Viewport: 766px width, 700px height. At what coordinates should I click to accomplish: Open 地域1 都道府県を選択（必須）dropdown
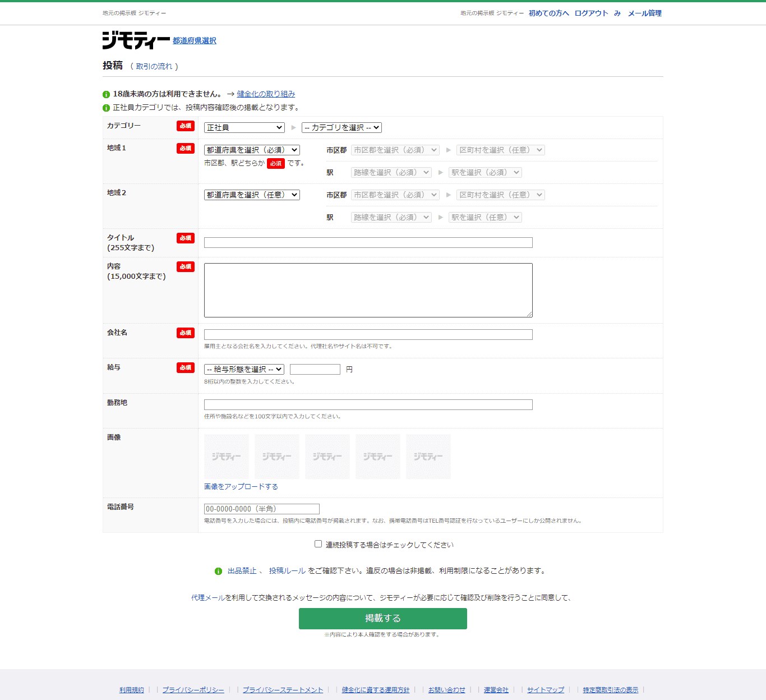pos(252,150)
